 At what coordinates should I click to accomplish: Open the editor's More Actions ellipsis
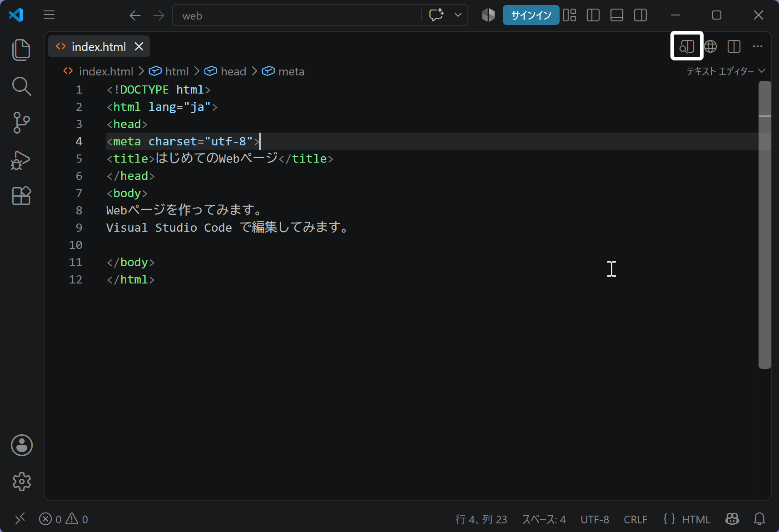pos(758,46)
